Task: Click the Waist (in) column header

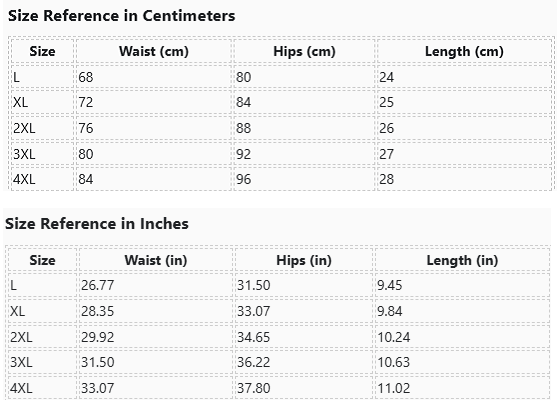Action: tap(156, 260)
